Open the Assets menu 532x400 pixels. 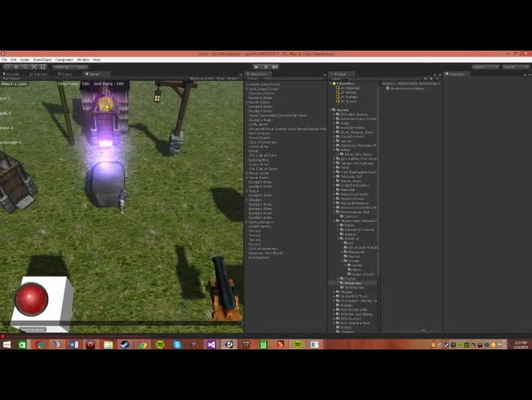[24, 60]
